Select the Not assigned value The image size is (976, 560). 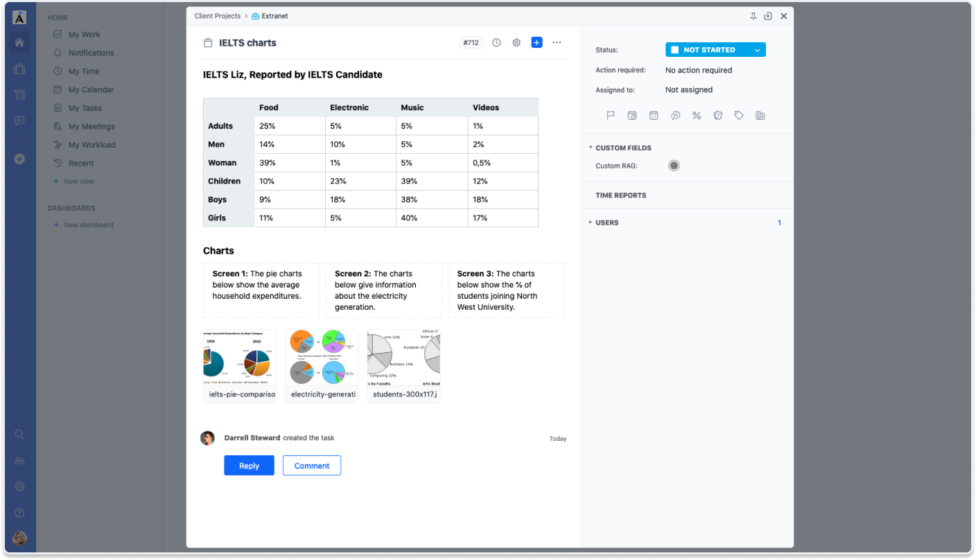(689, 90)
